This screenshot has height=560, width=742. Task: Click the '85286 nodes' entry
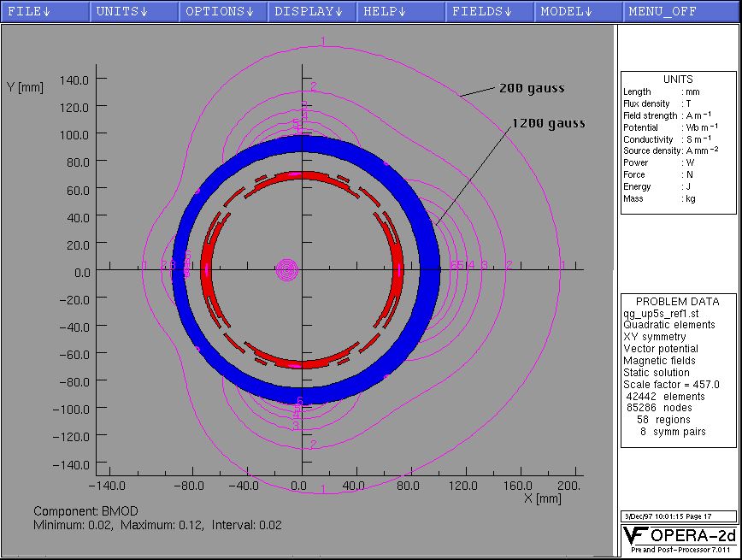pyautogui.click(x=659, y=408)
